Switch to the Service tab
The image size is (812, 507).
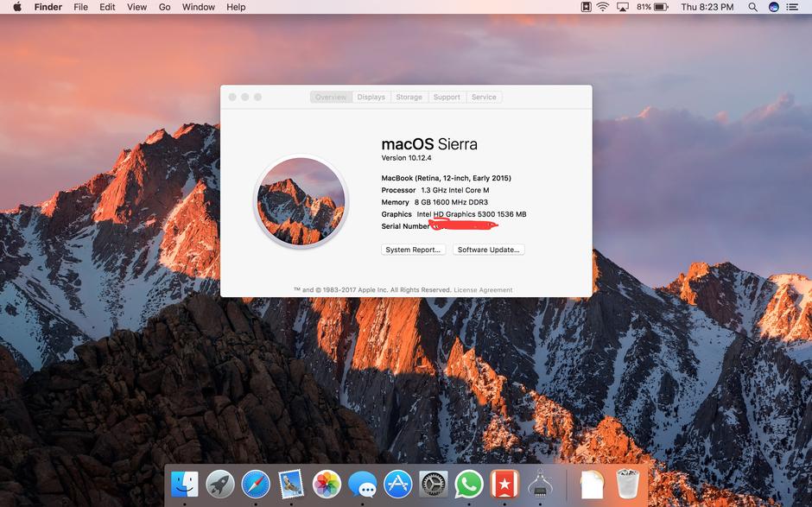(484, 97)
